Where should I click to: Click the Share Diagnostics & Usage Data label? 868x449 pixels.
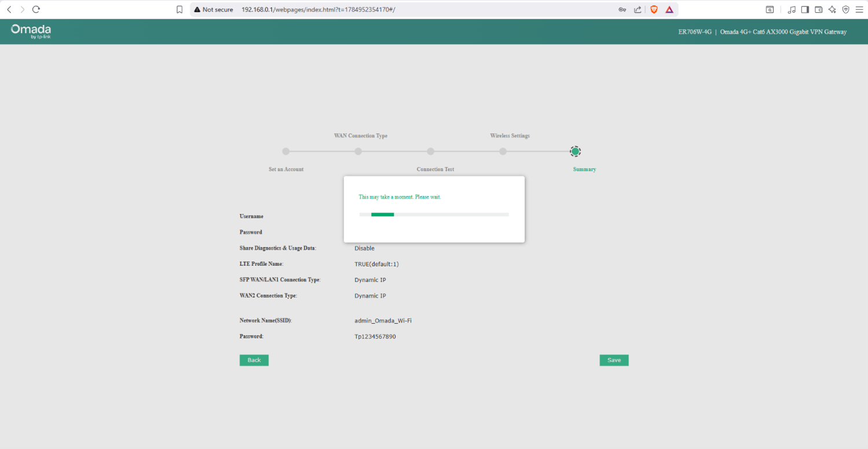[278, 248]
